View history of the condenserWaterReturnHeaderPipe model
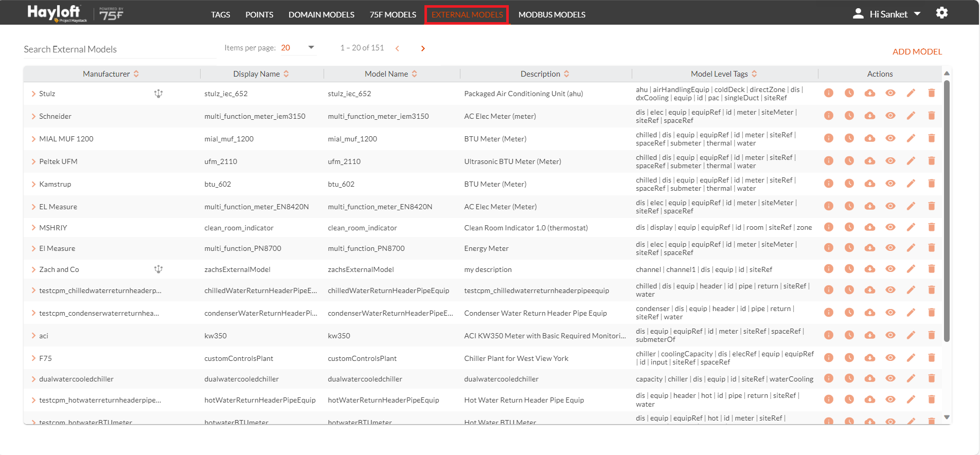This screenshot has height=455, width=980. coord(849,313)
